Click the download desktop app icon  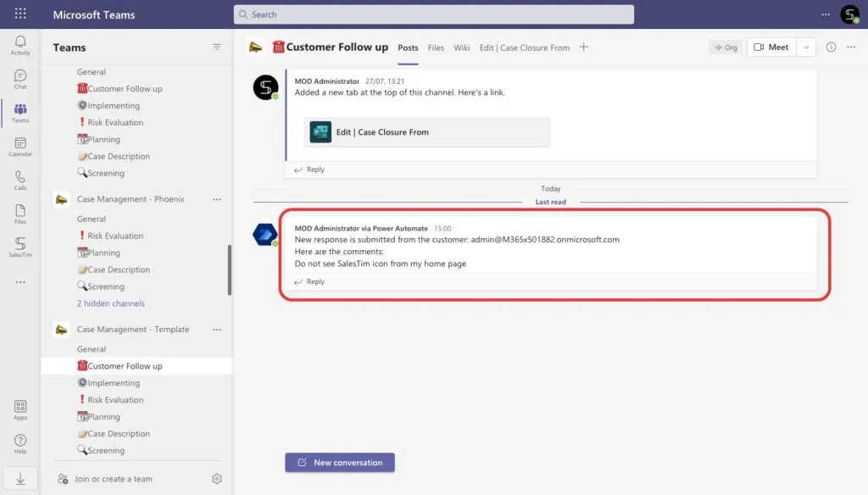20,479
